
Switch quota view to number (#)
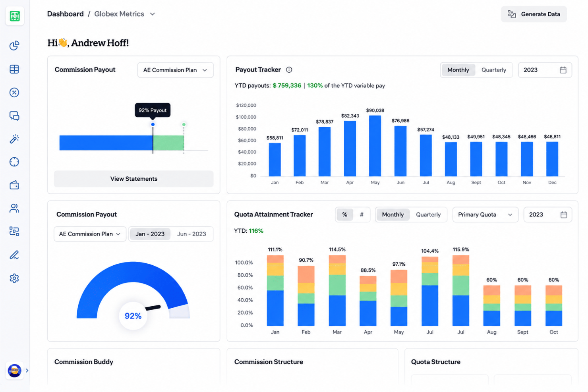[362, 214]
